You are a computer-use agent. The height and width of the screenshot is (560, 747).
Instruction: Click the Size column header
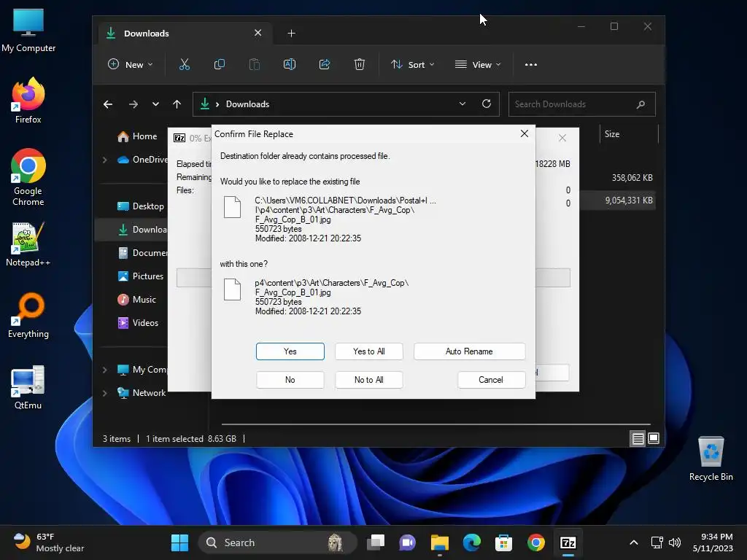coord(612,134)
